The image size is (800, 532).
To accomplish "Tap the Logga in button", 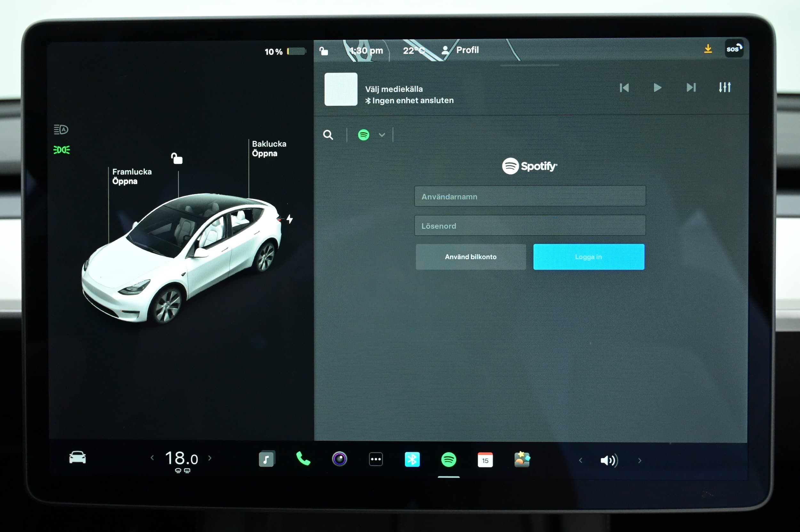I will click(x=588, y=257).
